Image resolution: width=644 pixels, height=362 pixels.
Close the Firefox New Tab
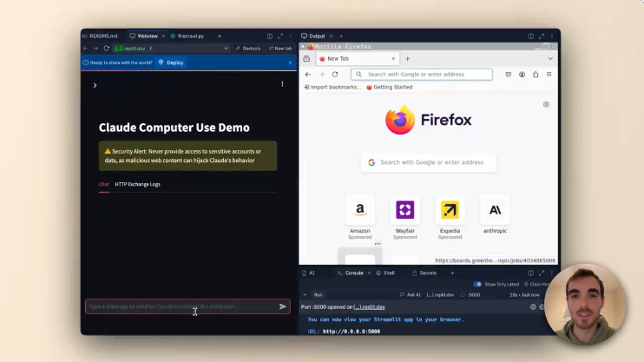393,59
